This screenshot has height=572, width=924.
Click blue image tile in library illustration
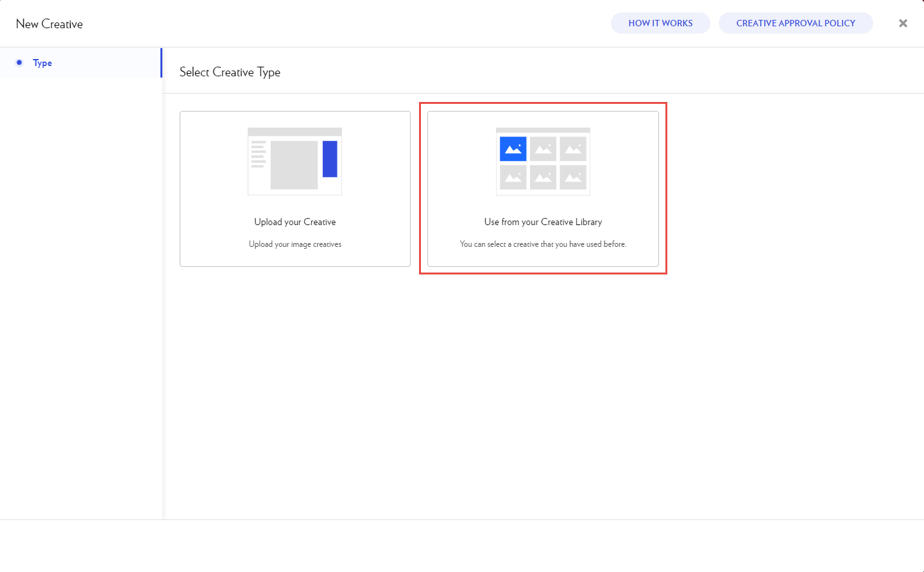pyautogui.click(x=513, y=149)
